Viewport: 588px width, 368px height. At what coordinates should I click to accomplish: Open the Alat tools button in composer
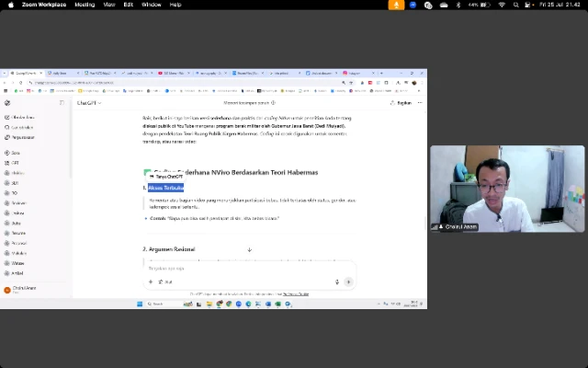(165, 282)
